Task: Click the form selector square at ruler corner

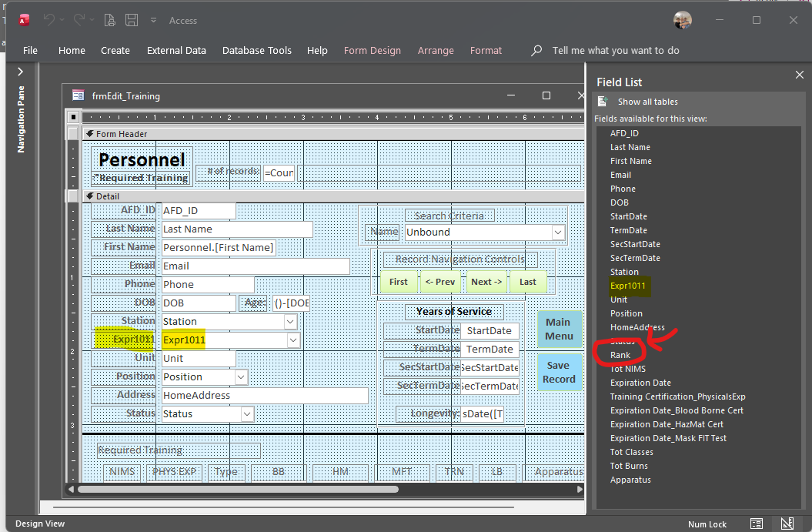Action: coord(73,117)
